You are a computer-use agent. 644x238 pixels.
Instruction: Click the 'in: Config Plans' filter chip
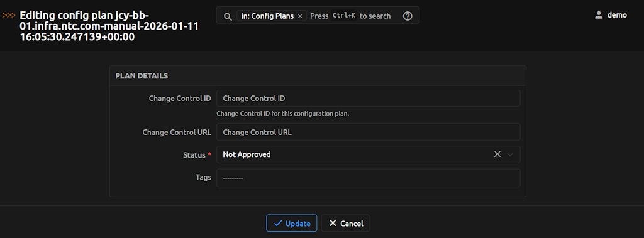click(x=272, y=16)
